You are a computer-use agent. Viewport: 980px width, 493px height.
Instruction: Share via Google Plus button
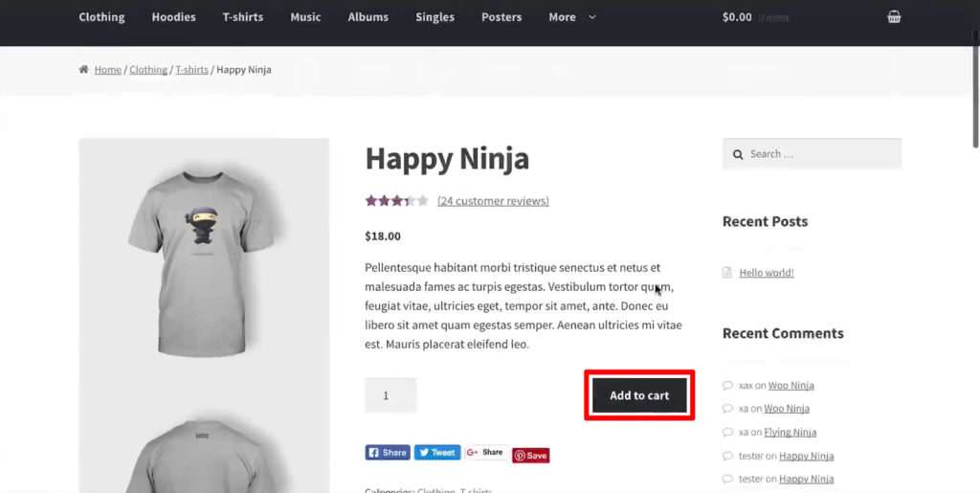485,453
